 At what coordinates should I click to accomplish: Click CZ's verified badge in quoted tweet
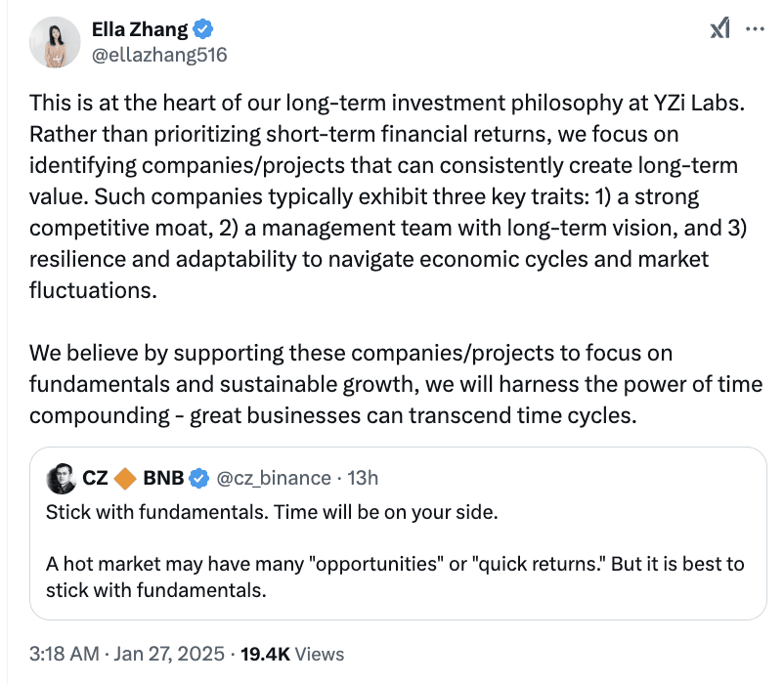pos(198,478)
